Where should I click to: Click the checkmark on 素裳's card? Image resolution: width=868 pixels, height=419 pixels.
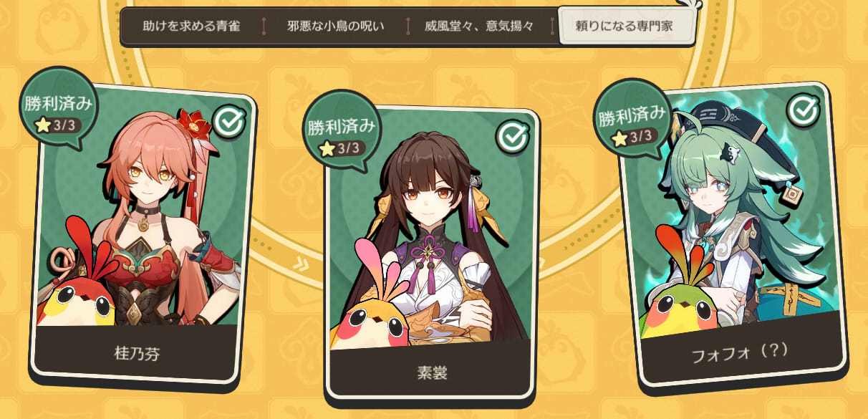point(512,137)
